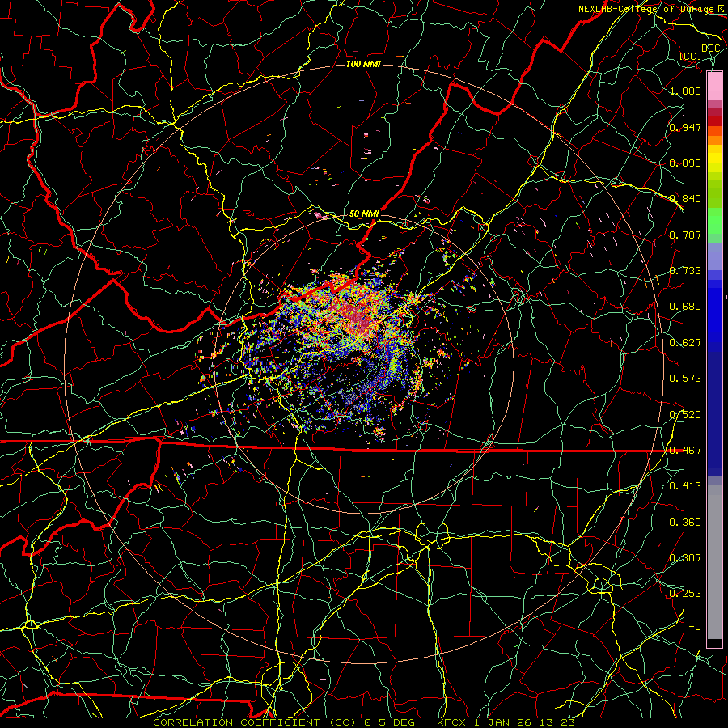Click the [CC] units label
Screen dimensions: 728x728
[691, 56]
